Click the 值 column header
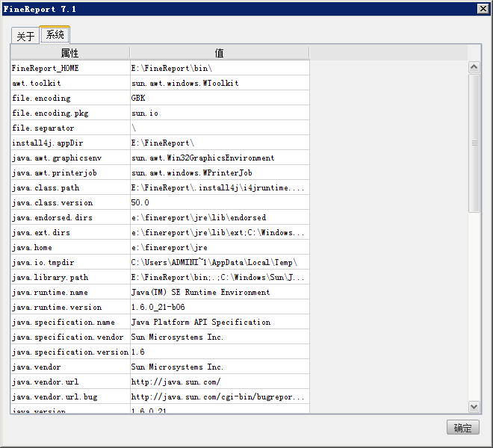This screenshot has width=493, height=448. 220,53
